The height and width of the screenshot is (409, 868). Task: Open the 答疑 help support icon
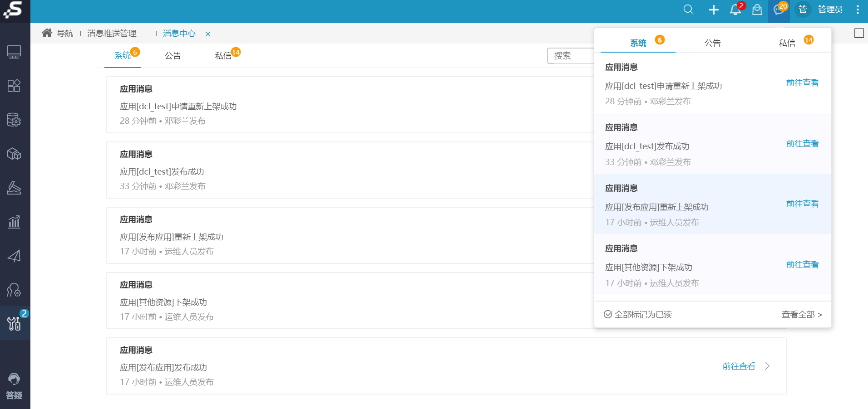coord(14,386)
